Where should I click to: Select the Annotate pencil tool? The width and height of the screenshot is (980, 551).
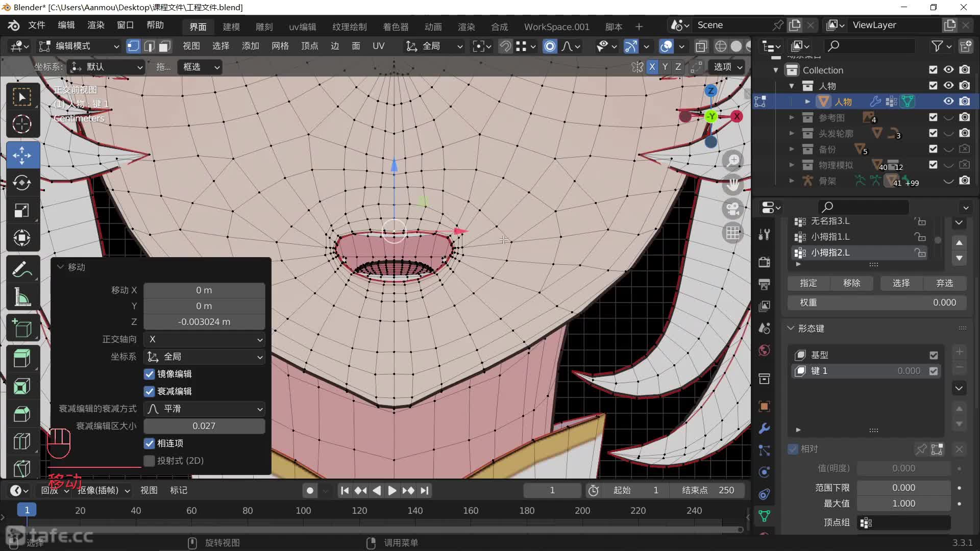click(x=22, y=269)
